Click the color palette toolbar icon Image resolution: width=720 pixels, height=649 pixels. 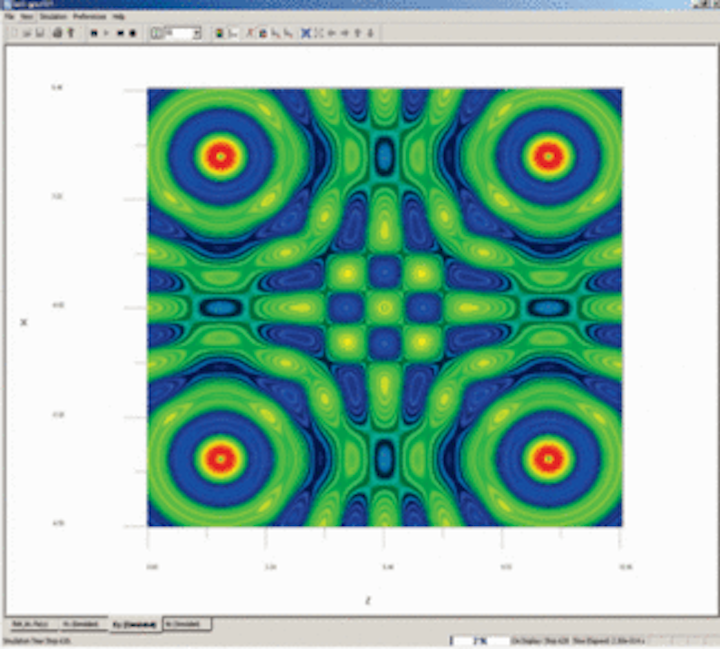pos(219,33)
